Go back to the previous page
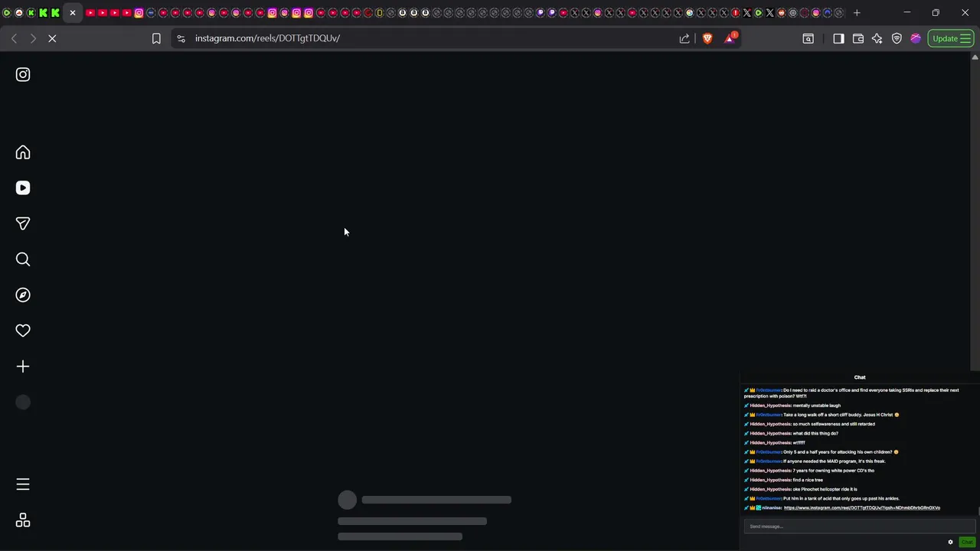This screenshot has width=980, height=551. click(15, 38)
